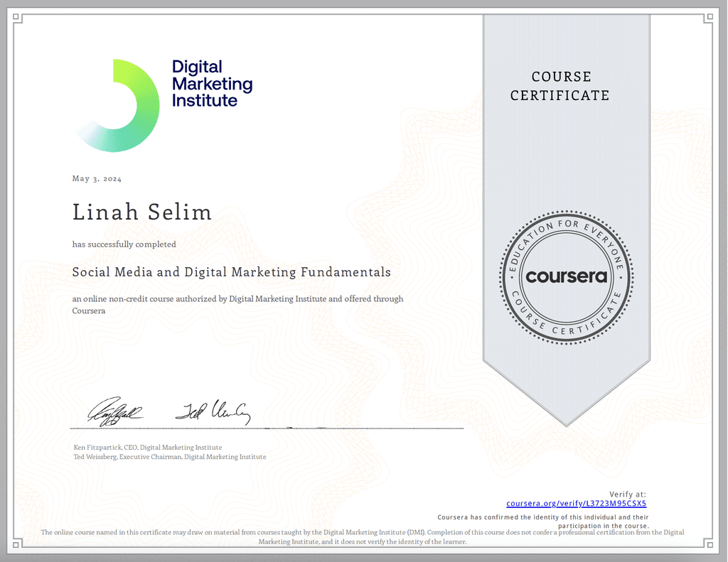Screen dimensions: 728x562
Task: Click the 'Verify at:' label
Action: [x=628, y=495]
